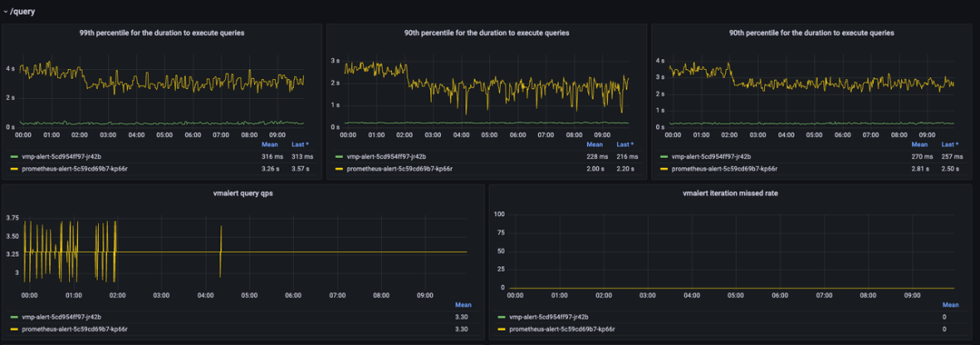Sort rightmost 90th percentile legend by Last * column
Screen dimensions: 980x345
point(950,144)
